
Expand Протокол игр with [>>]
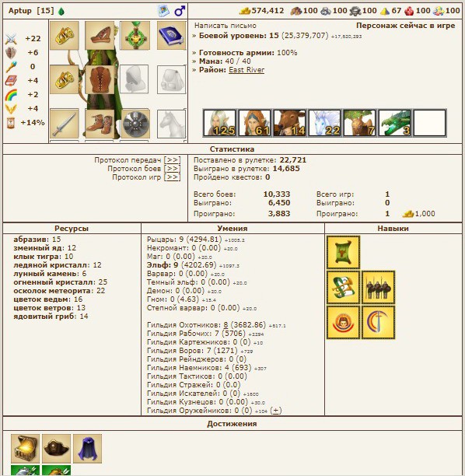coord(172,177)
